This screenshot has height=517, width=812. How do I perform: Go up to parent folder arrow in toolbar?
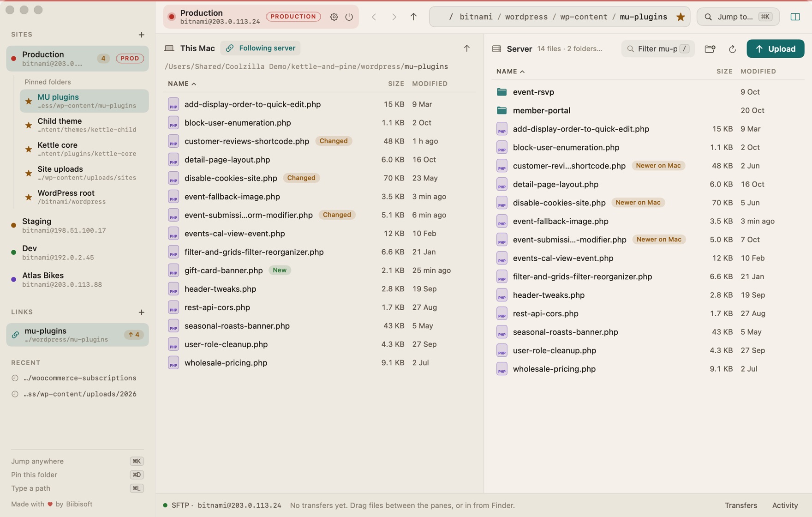pos(413,17)
